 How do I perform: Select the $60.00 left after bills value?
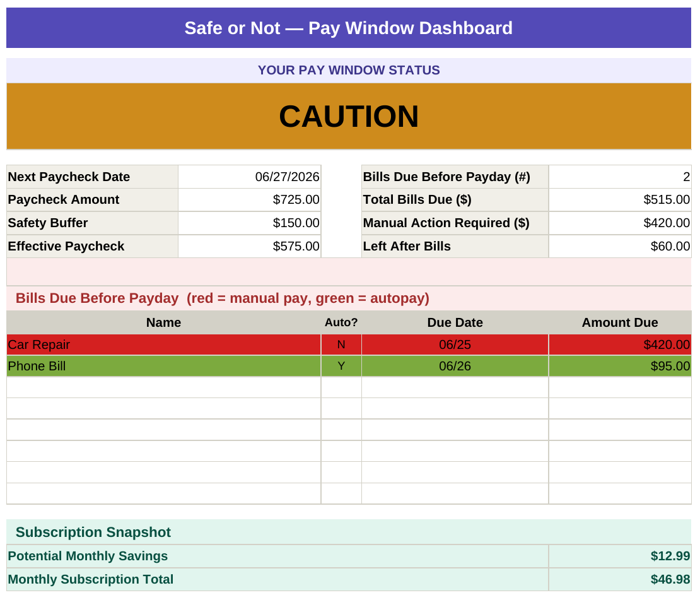tap(620, 246)
